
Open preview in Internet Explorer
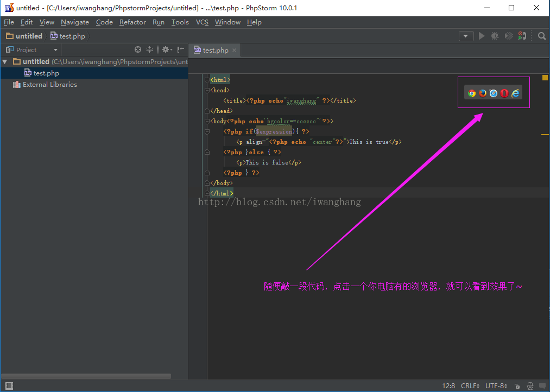[515, 93]
